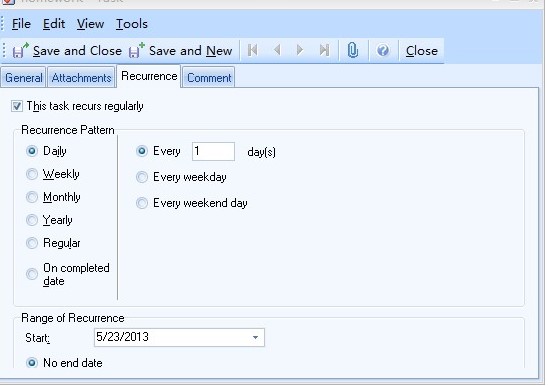The image size is (548, 386).
Task: Jump to last record arrow icon
Action: click(324, 51)
